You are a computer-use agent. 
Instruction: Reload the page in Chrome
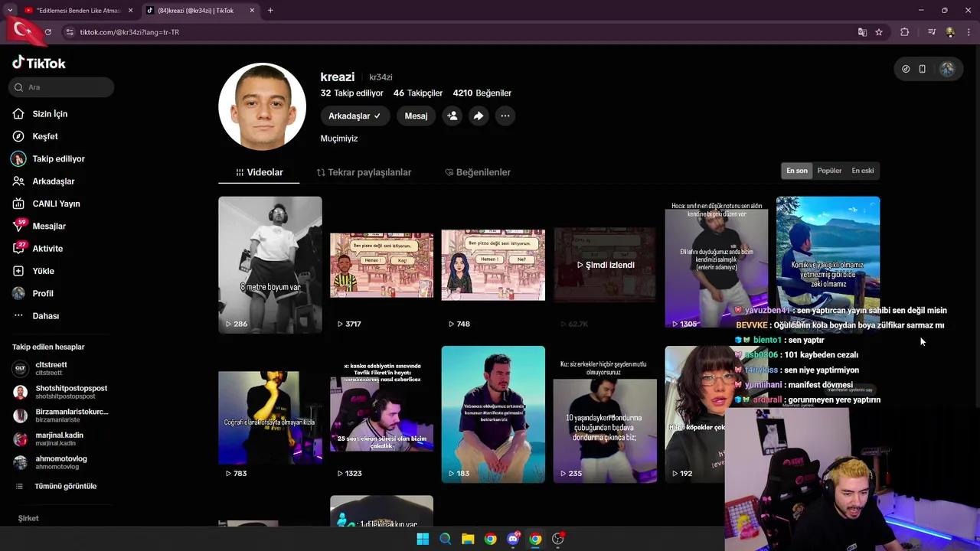tap(47, 32)
